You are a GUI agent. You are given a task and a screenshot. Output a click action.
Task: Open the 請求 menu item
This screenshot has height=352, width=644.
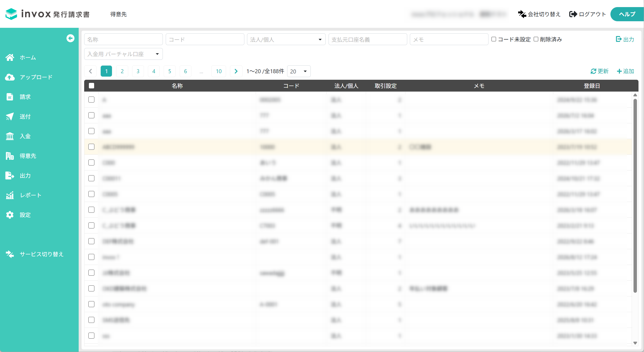tap(39, 97)
